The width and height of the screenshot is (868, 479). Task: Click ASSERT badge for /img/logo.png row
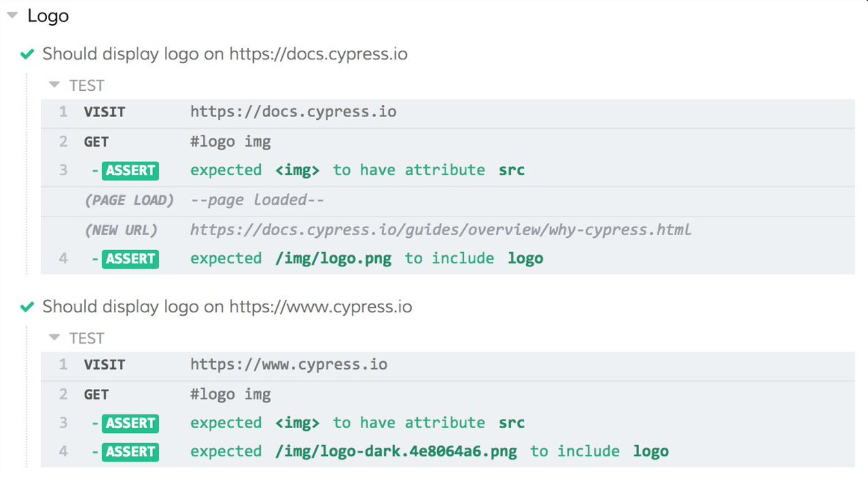coord(130,259)
